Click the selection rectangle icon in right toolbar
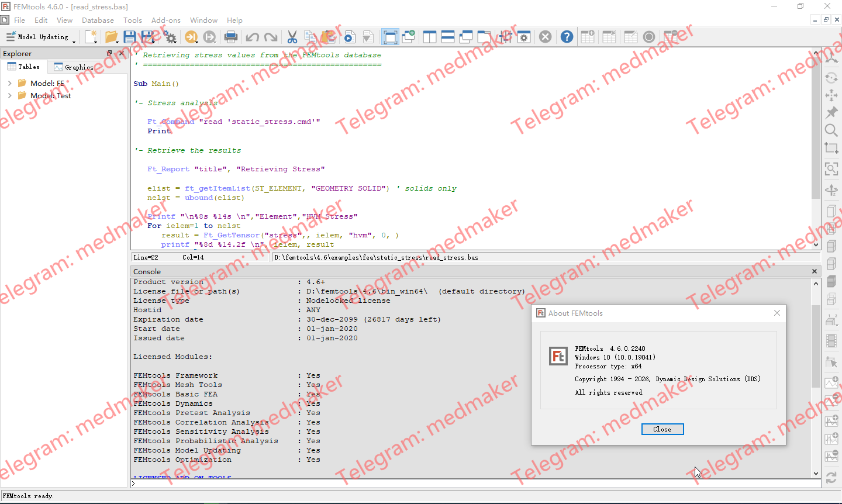 831,148
